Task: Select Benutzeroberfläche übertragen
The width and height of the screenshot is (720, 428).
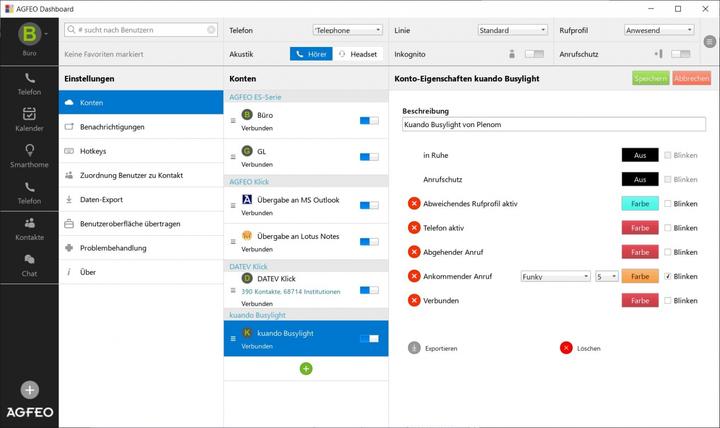Action: [x=141, y=224]
